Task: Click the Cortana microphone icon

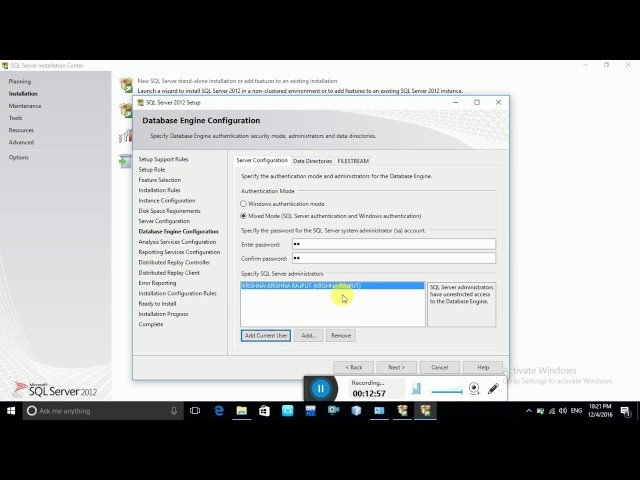Action: tap(174, 411)
